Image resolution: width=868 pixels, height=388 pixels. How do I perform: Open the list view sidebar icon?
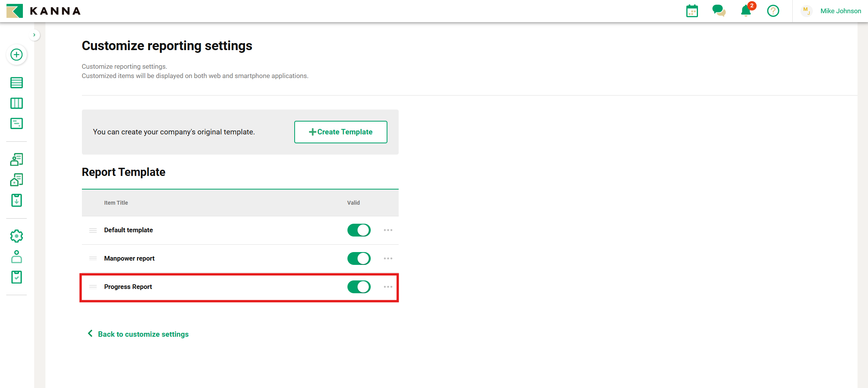click(x=16, y=83)
